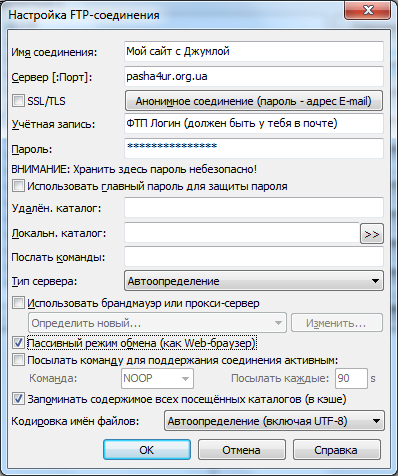
Task: Open the 'Тип сервера' dropdown
Action: (254, 281)
